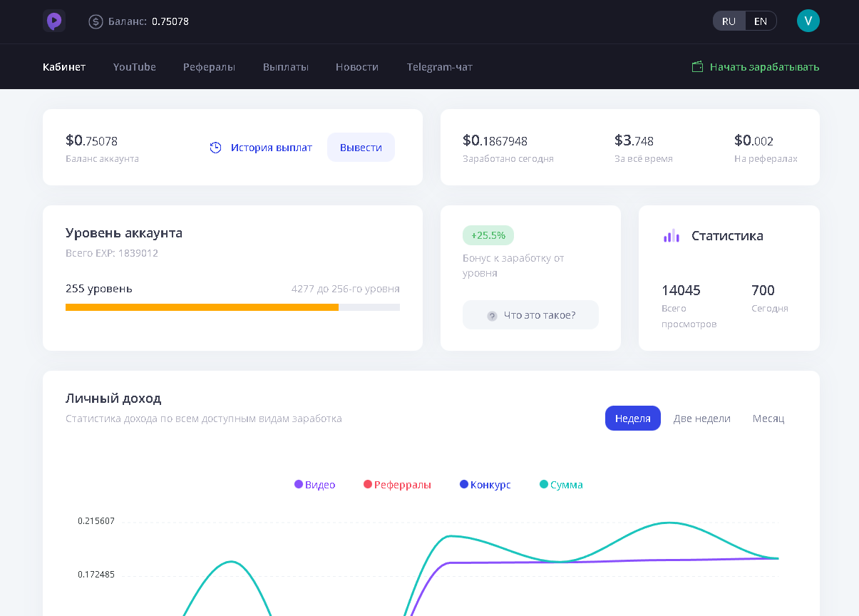Open the user avatar V menu
Screen dimensions: 859x616
click(x=808, y=21)
